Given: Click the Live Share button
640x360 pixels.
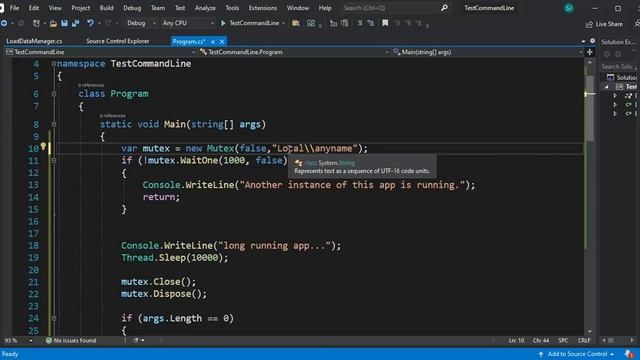Looking at the screenshot, I should pos(604,24).
